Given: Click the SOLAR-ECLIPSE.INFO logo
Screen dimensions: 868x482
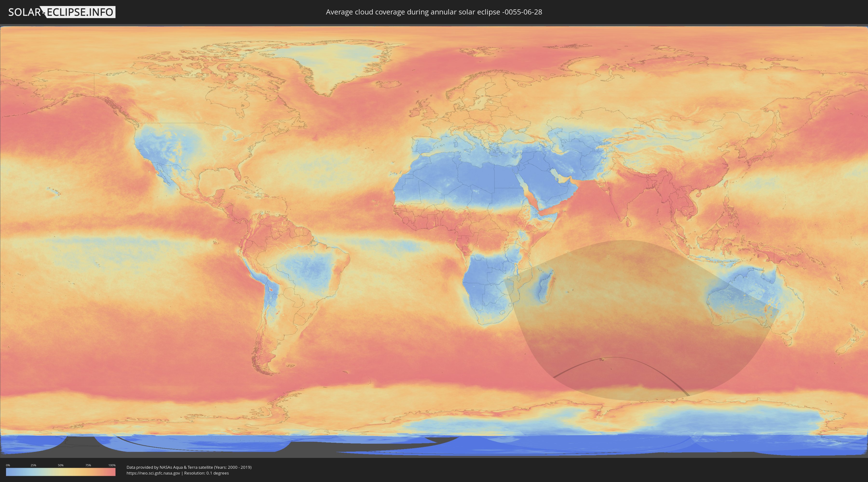Looking at the screenshot, I should point(62,12).
